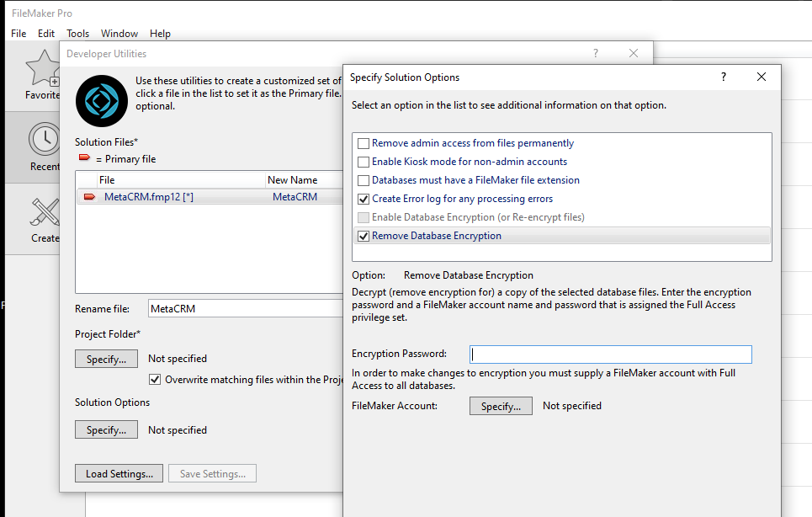Uncheck Overwrite matching files within the Project Folder

(155, 380)
